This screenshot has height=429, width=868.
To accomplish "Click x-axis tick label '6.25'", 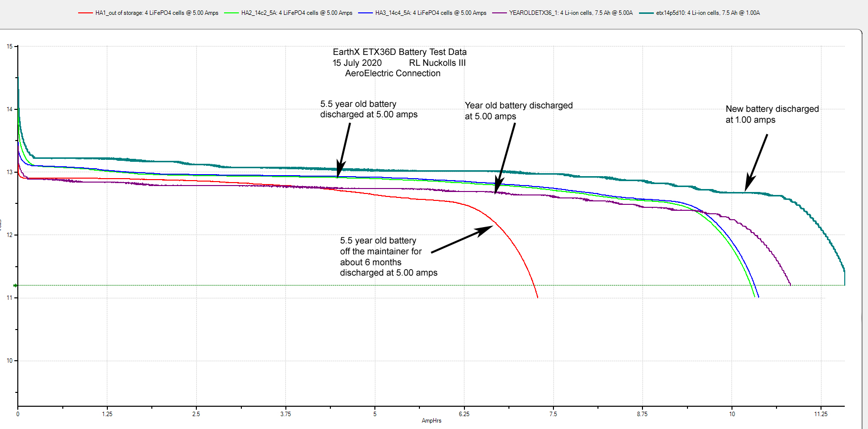I will pos(464,414).
